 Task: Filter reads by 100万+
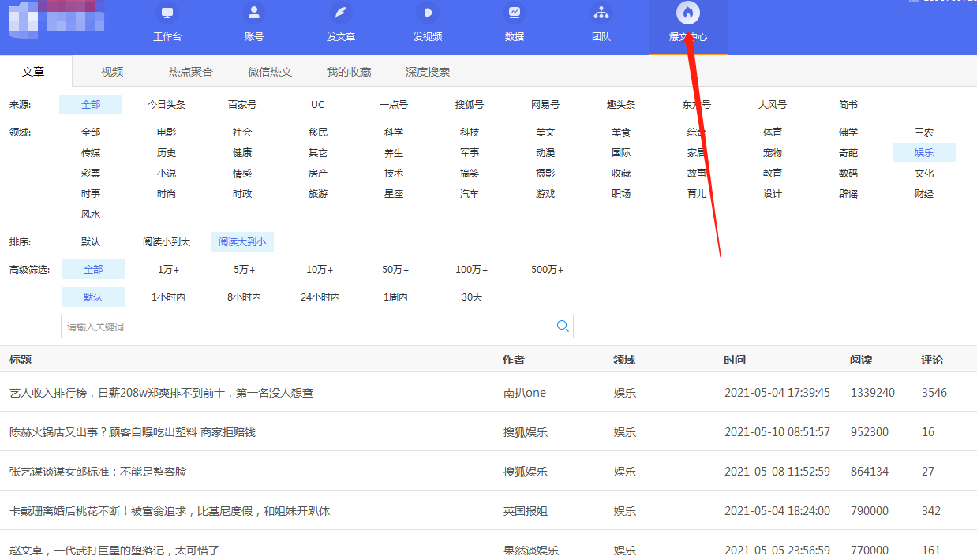471,270
